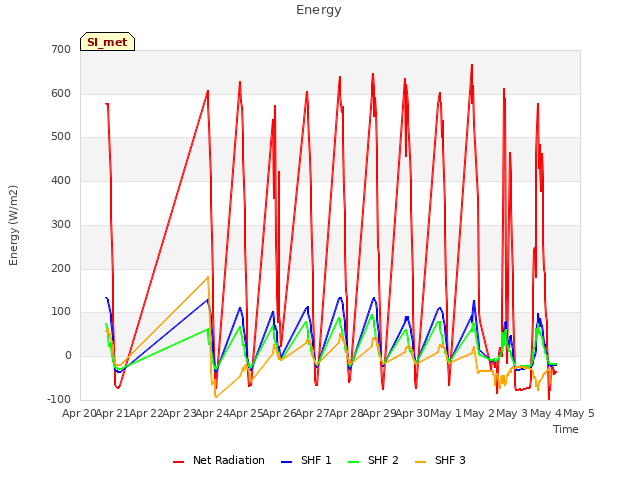Select the SHF 2 legend entry
Screen dimensions: 640x480
point(373,460)
